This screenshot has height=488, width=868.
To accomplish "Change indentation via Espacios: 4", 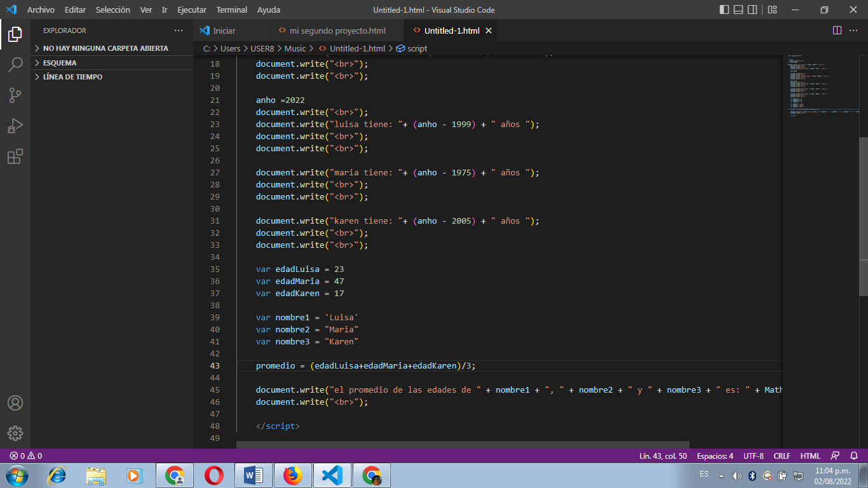I will [715, 456].
